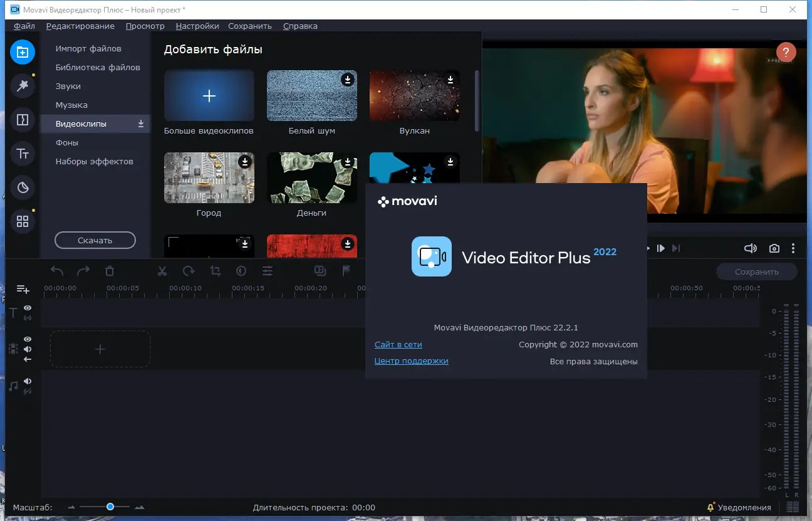Click the Скачать button

(x=95, y=240)
